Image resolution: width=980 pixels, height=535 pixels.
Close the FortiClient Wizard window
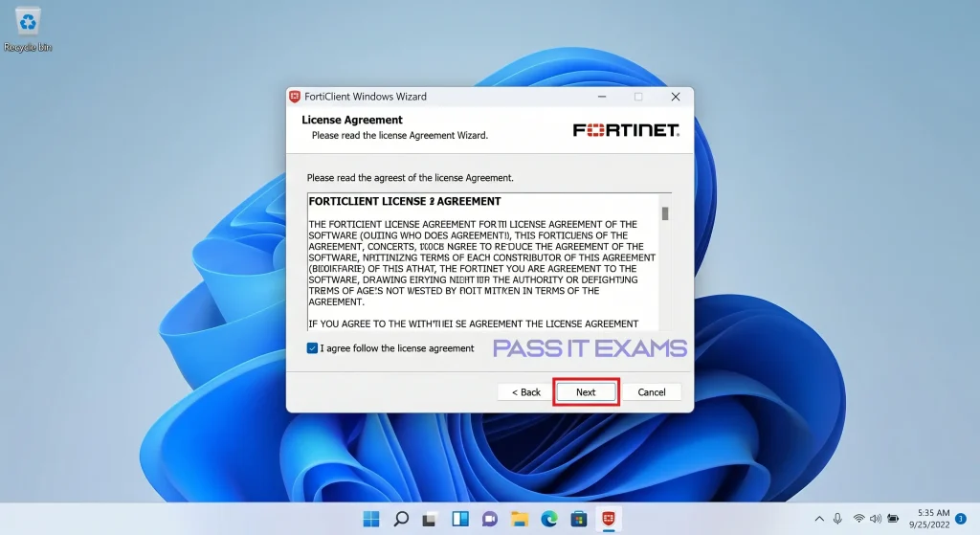(x=675, y=97)
